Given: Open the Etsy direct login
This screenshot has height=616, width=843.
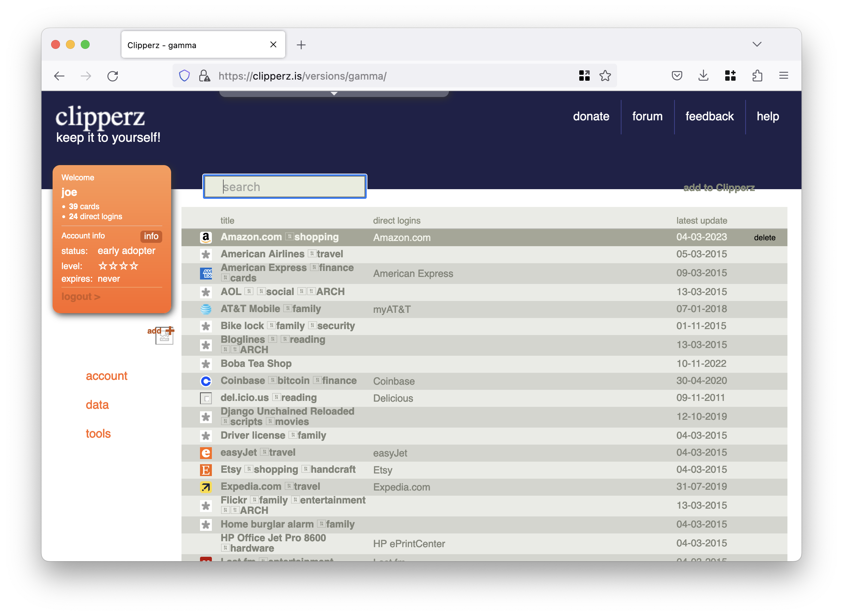Looking at the screenshot, I should 383,470.
